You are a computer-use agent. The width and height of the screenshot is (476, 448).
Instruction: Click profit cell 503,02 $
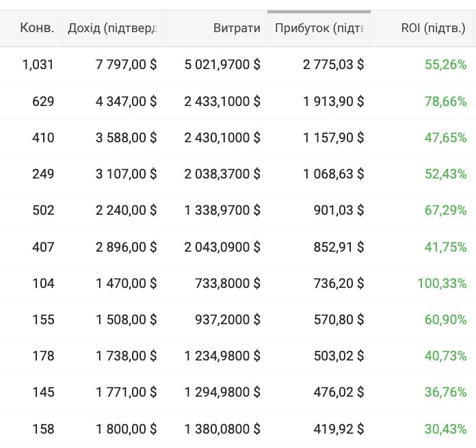point(339,356)
